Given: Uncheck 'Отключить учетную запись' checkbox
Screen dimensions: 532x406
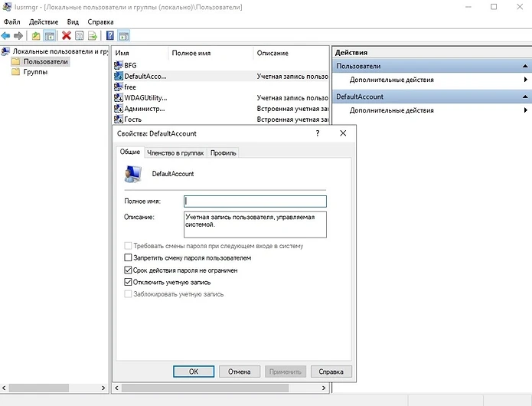Looking at the screenshot, I should coord(128,283).
